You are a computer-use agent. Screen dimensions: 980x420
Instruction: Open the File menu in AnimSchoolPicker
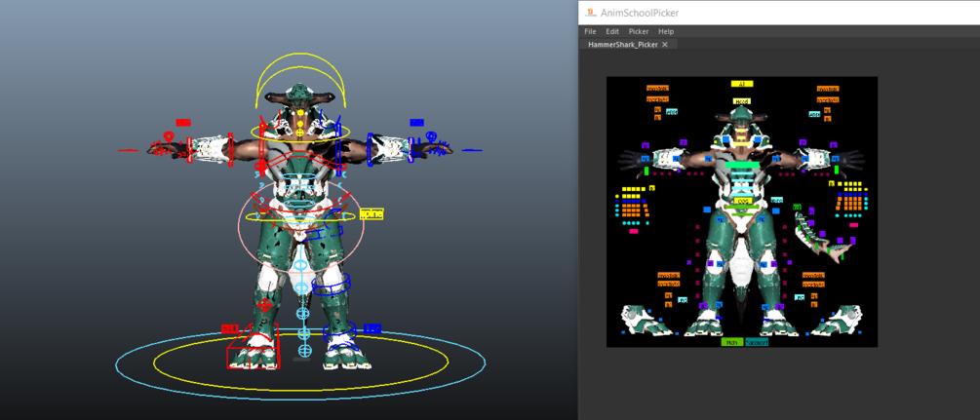click(590, 31)
